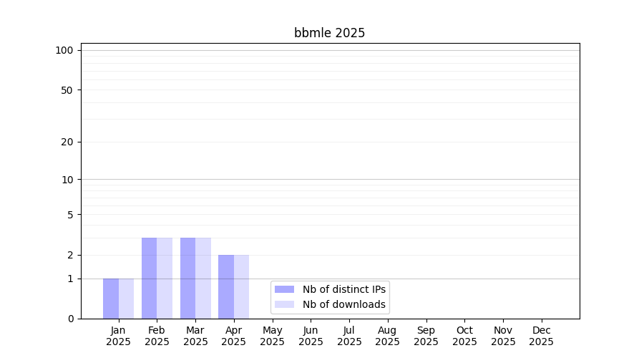
Task: Click the Nb of downloads legend label
Action: [344, 304]
